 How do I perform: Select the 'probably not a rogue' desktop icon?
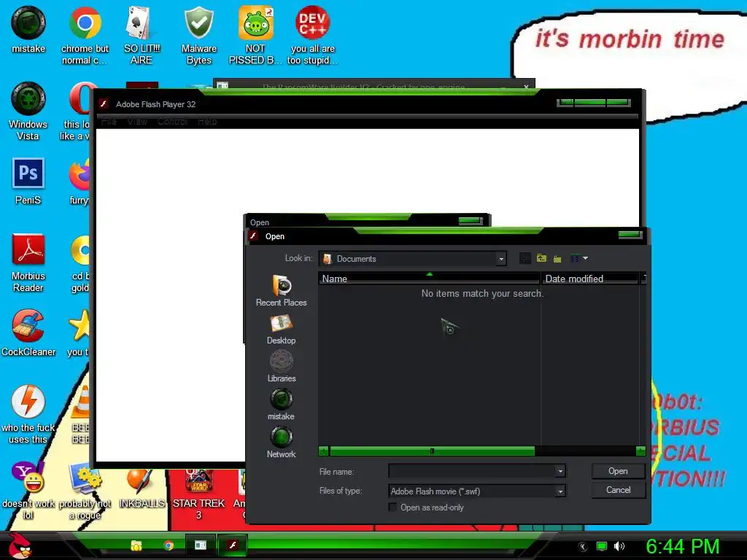click(x=85, y=491)
